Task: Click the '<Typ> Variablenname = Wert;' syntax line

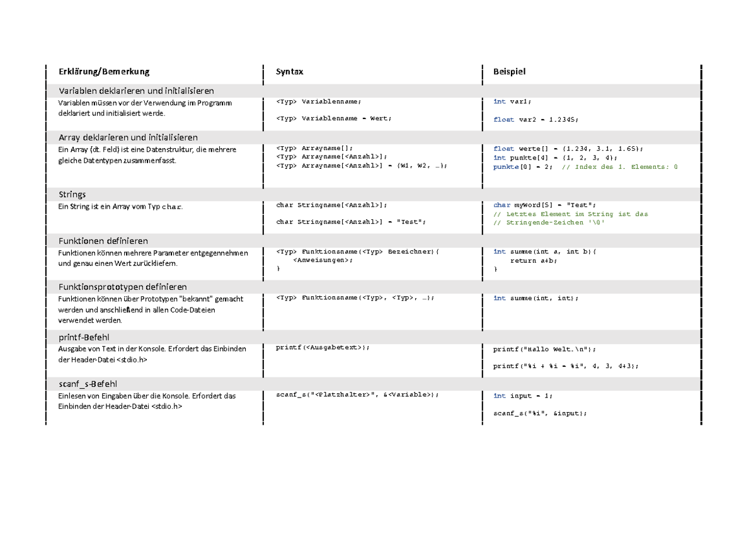Action: [334, 118]
